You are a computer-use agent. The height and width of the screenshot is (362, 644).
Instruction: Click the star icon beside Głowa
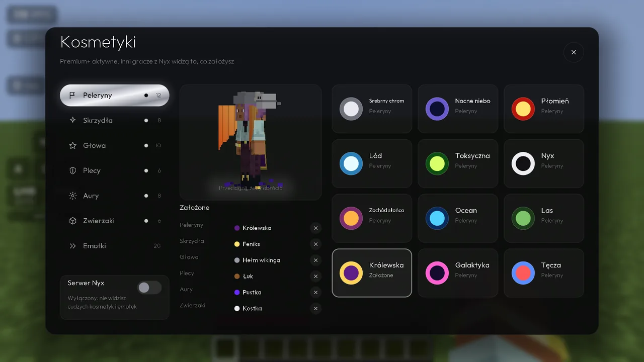point(72,145)
